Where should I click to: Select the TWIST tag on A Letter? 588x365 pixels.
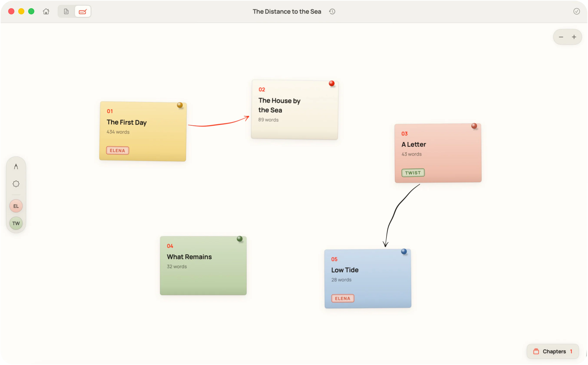[413, 173]
